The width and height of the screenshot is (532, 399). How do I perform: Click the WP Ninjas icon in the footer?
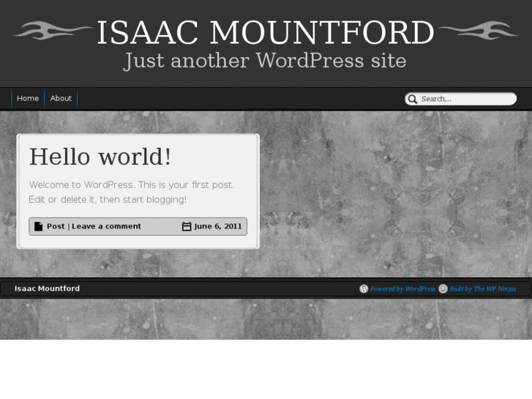[x=443, y=288]
